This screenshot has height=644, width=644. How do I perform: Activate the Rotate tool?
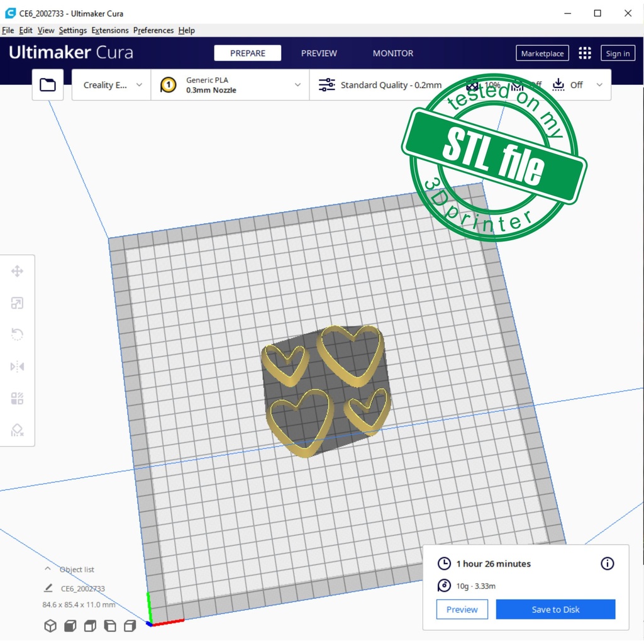pyautogui.click(x=17, y=335)
